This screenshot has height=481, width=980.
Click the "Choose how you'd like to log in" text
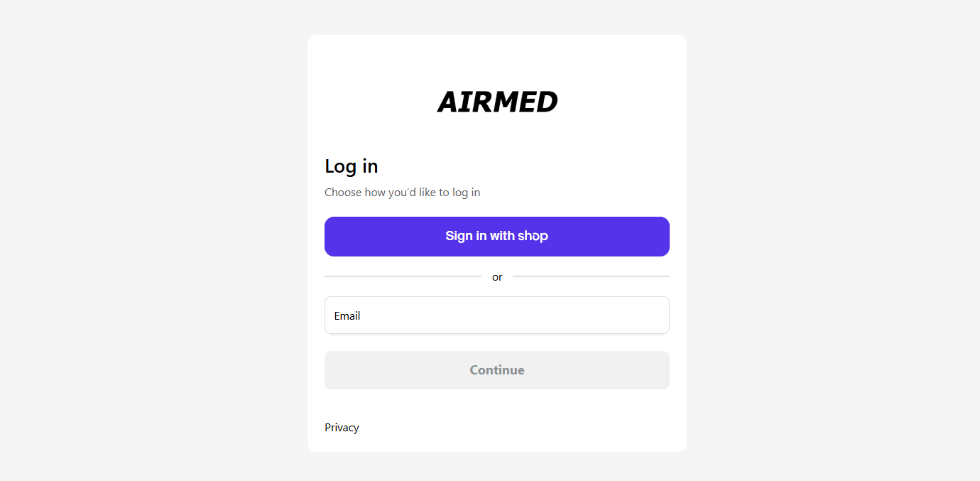pos(402,192)
